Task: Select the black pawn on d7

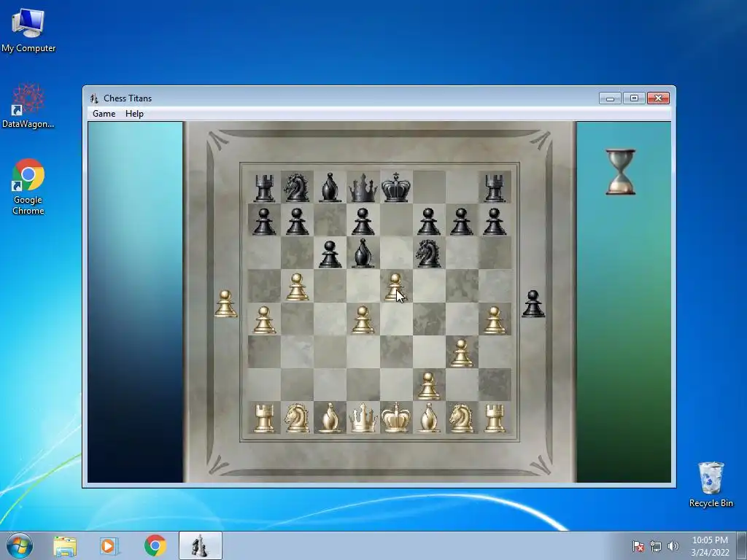Action: pyautogui.click(x=363, y=221)
